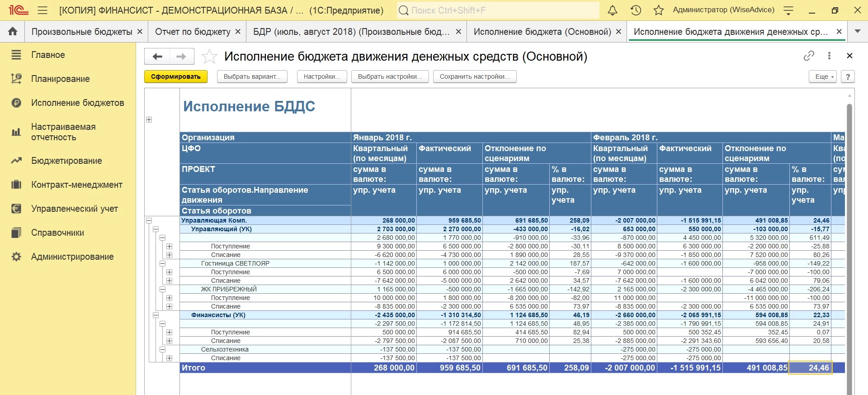
Task: Open favorites star in title bar
Action: (x=659, y=10)
